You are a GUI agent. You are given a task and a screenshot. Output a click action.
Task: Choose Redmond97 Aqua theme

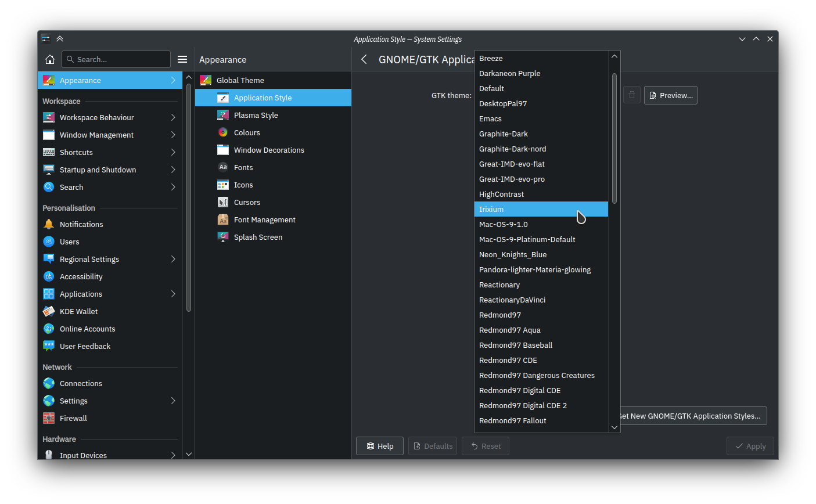(x=541, y=330)
